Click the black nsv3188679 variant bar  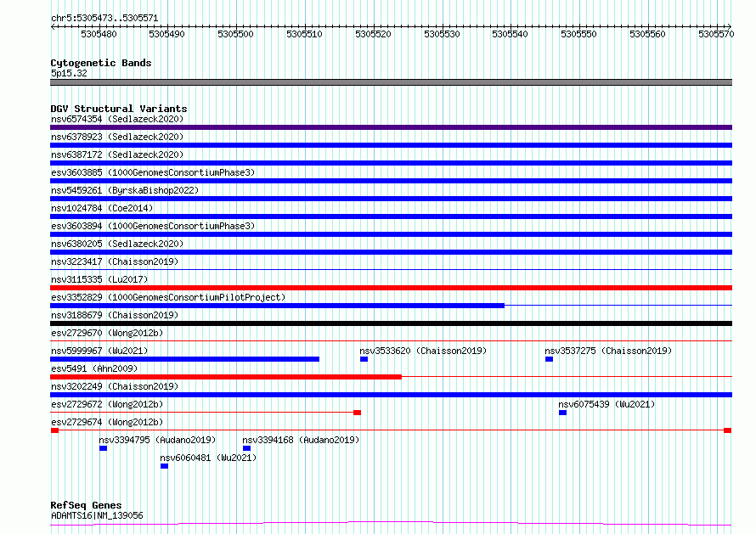[391, 323]
